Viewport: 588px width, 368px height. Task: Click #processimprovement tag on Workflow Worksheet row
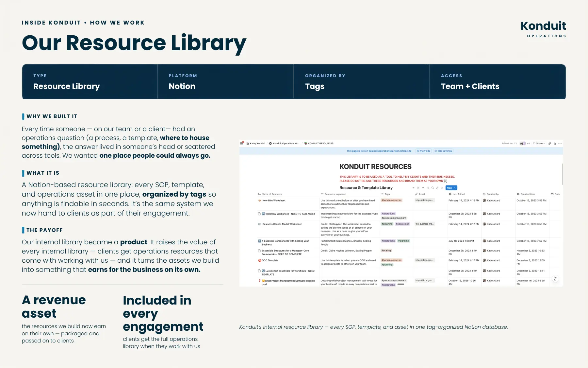click(x=394, y=218)
